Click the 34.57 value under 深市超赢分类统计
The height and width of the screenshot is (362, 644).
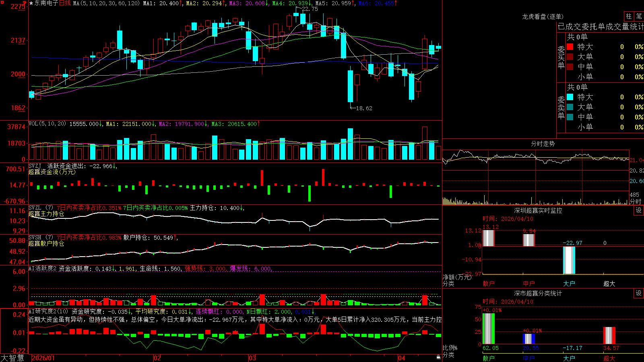tap(611, 348)
